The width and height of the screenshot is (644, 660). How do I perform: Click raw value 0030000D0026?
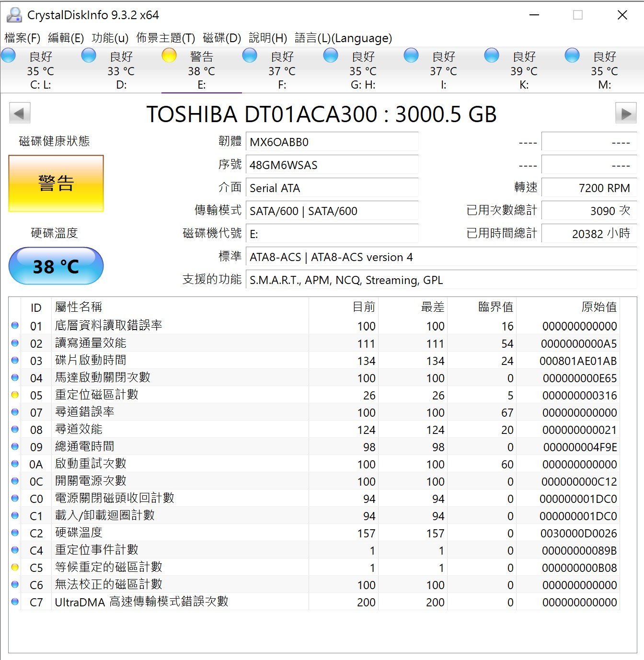579,534
